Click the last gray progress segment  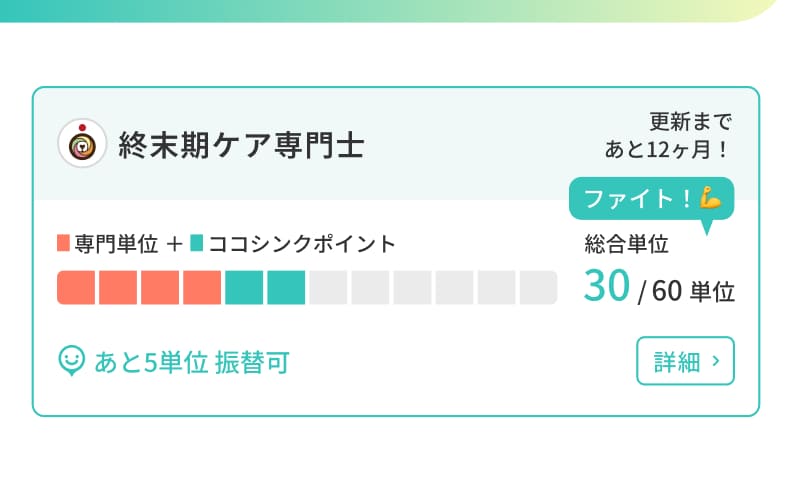[538, 287]
